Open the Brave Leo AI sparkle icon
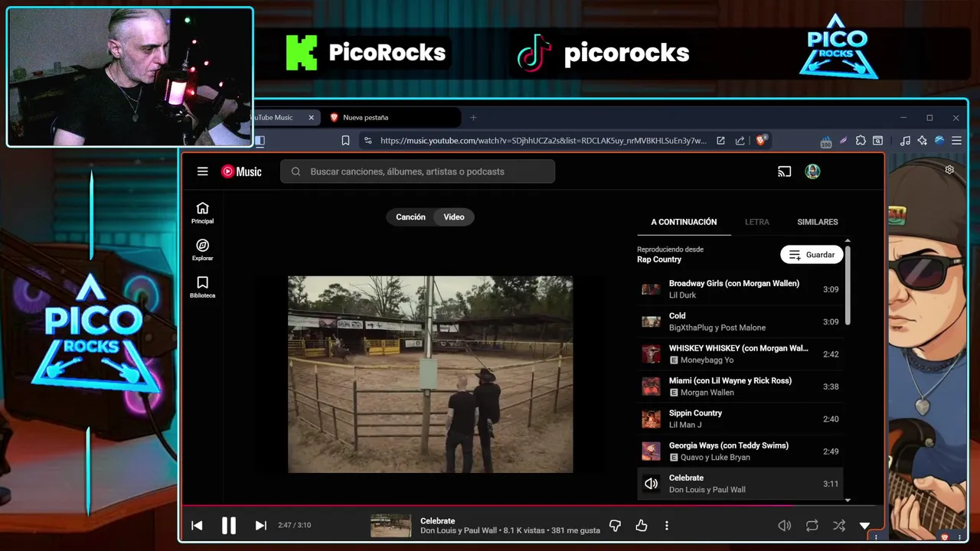 point(922,141)
